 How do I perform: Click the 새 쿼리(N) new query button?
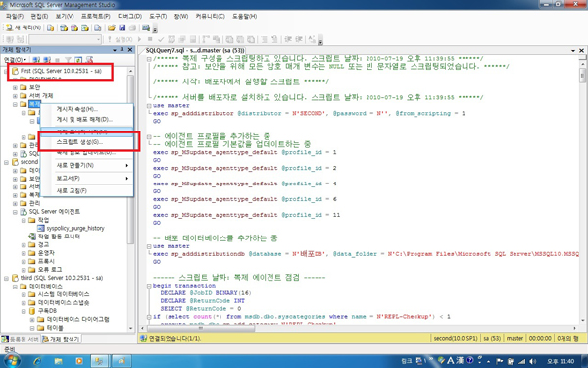pos(24,27)
